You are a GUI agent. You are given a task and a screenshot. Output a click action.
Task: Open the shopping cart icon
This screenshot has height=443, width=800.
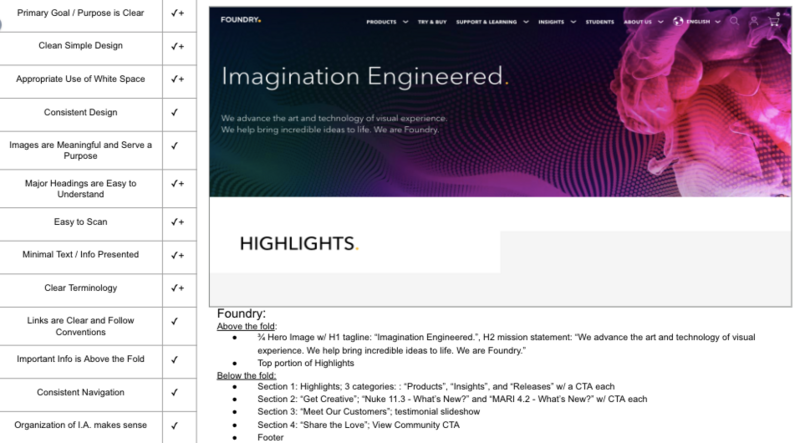click(774, 20)
